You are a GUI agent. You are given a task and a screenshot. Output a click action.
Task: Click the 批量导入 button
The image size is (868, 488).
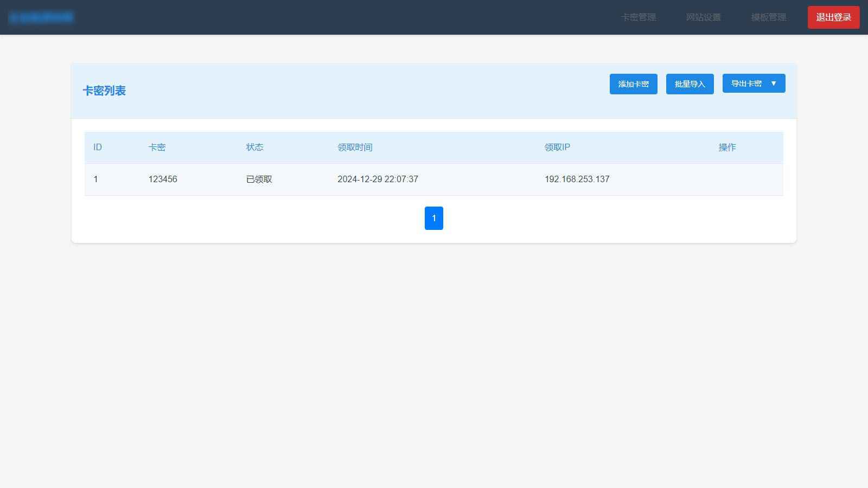pos(690,84)
